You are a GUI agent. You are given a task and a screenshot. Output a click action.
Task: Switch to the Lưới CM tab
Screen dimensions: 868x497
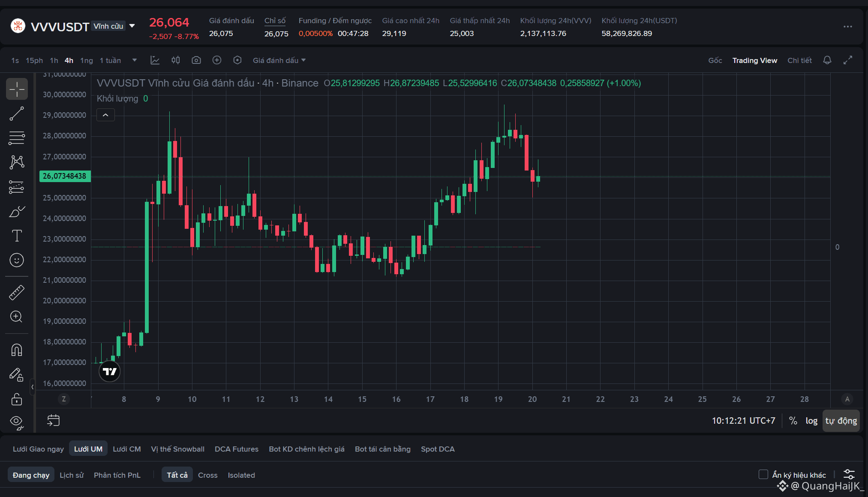coord(127,449)
